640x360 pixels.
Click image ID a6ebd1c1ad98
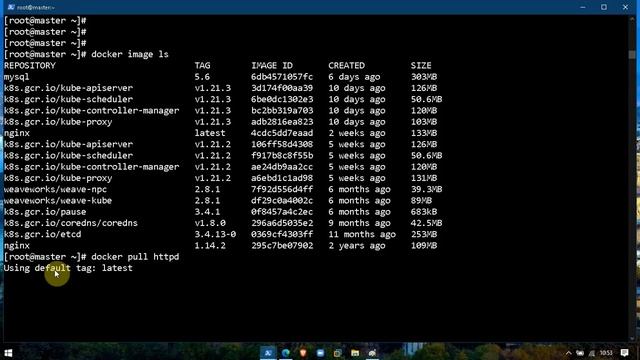coord(282,178)
